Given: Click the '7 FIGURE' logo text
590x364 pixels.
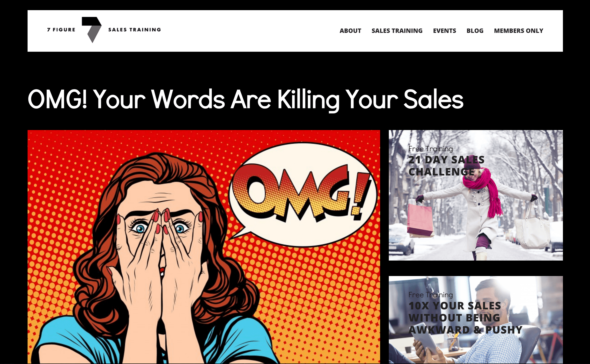Looking at the screenshot, I should pos(61,30).
